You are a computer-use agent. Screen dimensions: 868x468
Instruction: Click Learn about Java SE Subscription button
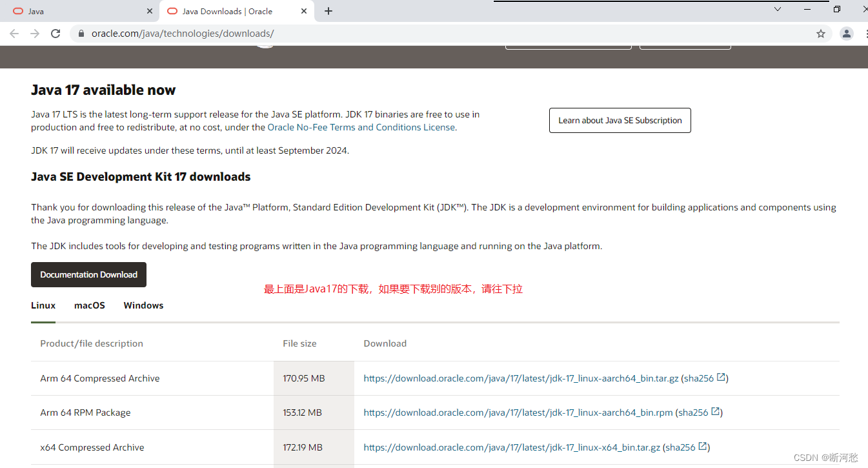click(620, 120)
